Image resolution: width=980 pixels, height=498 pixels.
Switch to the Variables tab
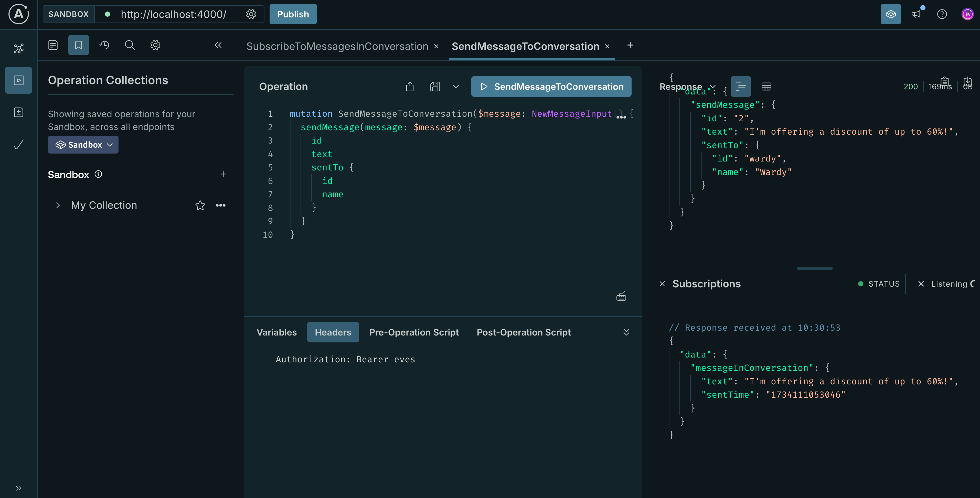[x=276, y=332]
